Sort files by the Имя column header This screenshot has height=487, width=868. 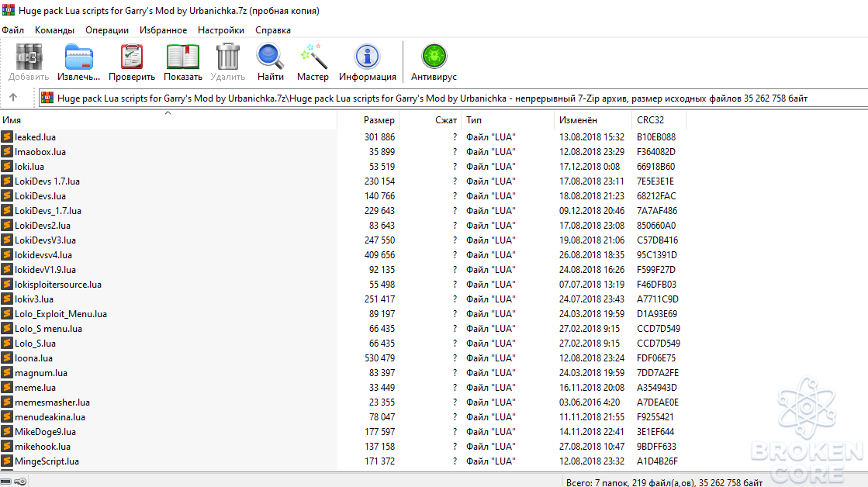coord(168,120)
